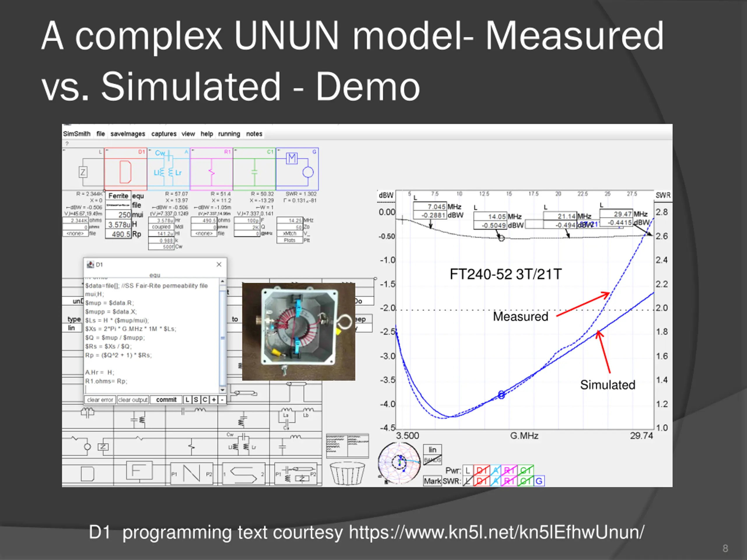The width and height of the screenshot is (747, 560).
Task: Click the G block 14.25 MHz field
Action: pos(289,220)
